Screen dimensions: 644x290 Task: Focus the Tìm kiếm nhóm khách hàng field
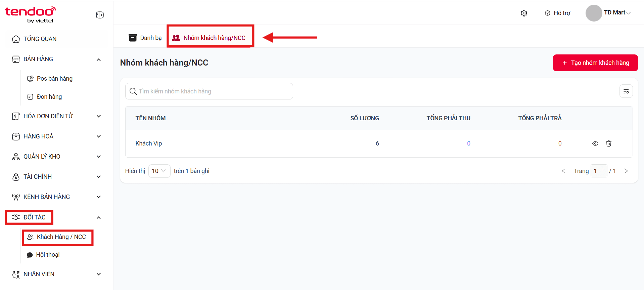tap(209, 91)
